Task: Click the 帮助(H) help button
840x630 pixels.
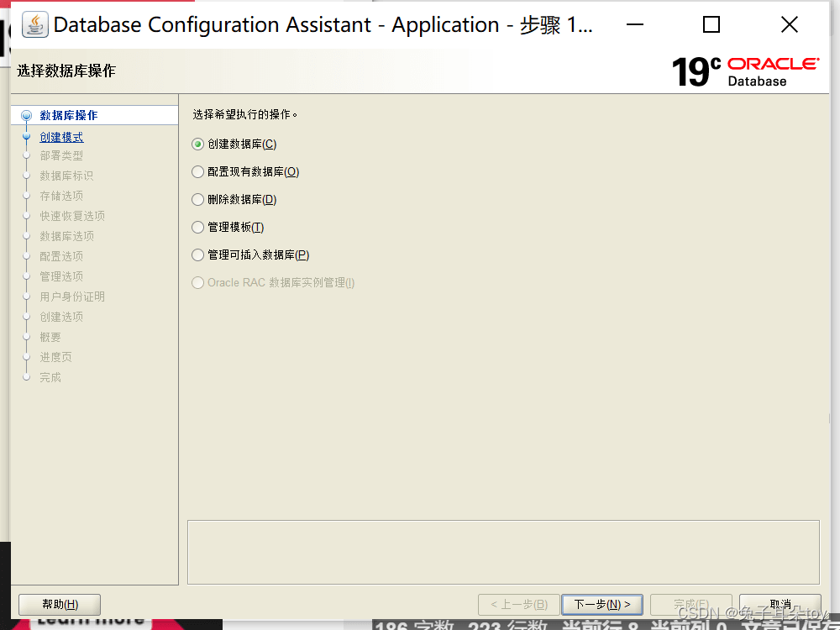Action: click(x=60, y=604)
